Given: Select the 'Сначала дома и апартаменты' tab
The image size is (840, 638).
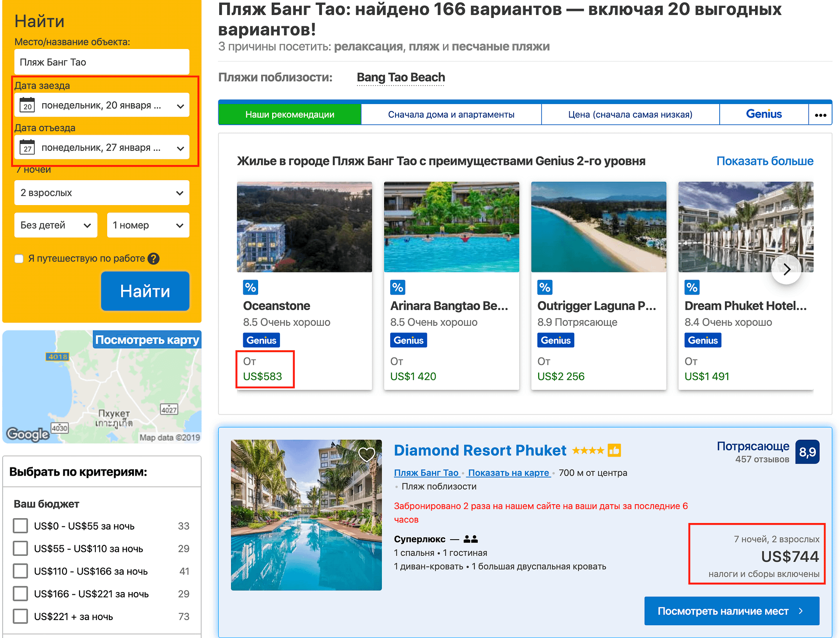Looking at the screenshot, I should click(x=451, y=115).
